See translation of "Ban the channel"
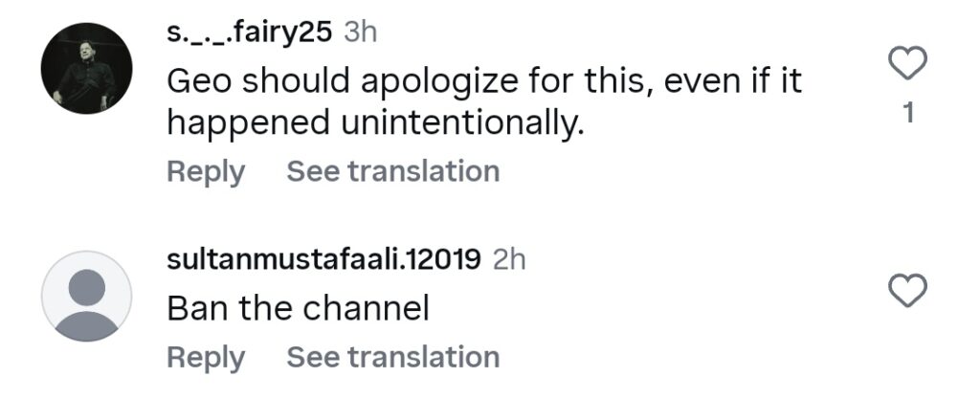 [393, 357]
